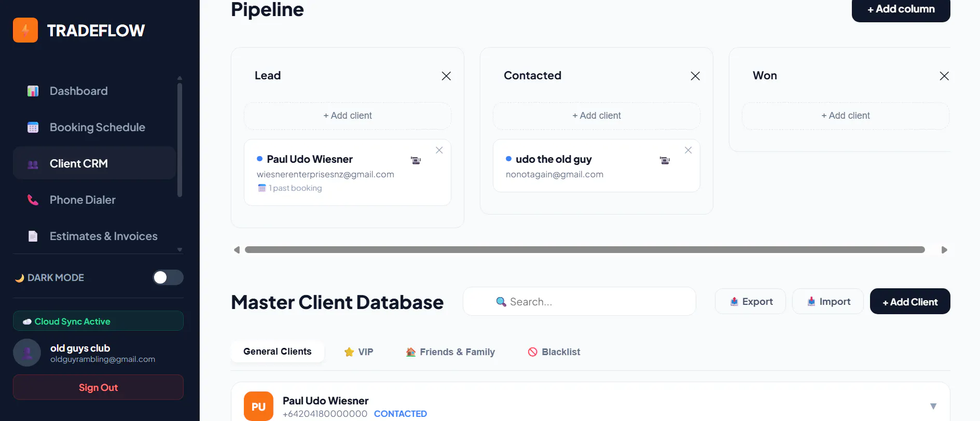
Task: Navigate to Estimates & Invoices
Action: click(94, 236)
